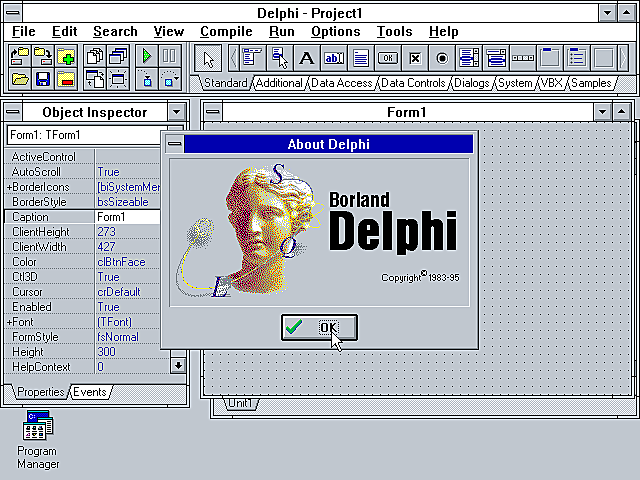Expand the +BorderIcons property
The width and height of the screenshot is (640, 480).
click(9, 187)
